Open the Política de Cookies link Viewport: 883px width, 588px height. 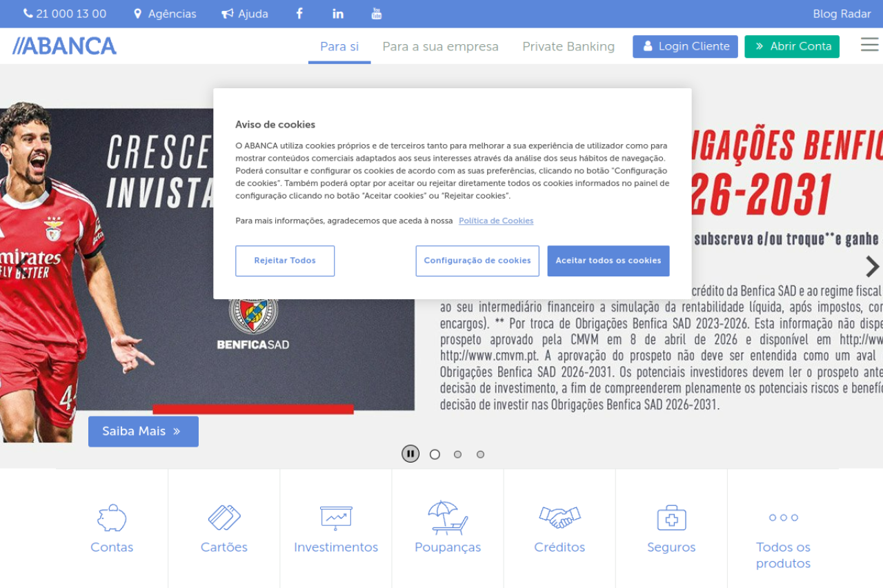pyautogui.click(x=496, y=221)
